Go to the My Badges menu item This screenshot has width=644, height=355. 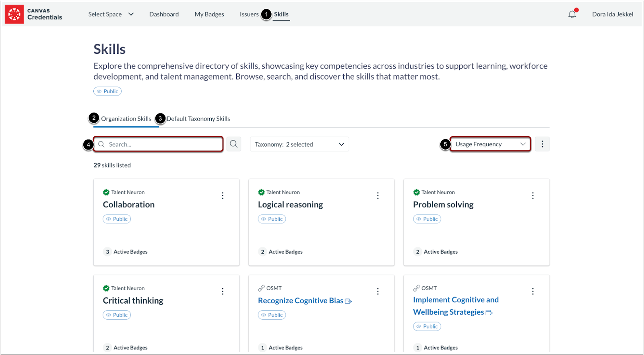209,14
